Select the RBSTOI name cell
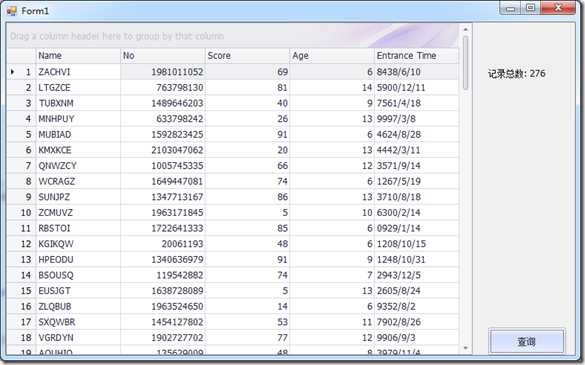Image resolution: width=585 pixels, height=365 pixels. (78, 228)
